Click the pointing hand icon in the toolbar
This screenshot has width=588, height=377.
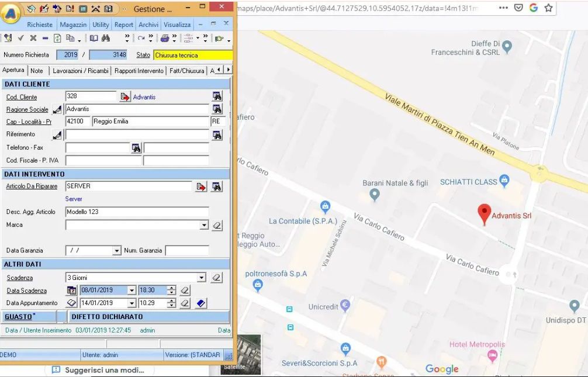[219, 38]
